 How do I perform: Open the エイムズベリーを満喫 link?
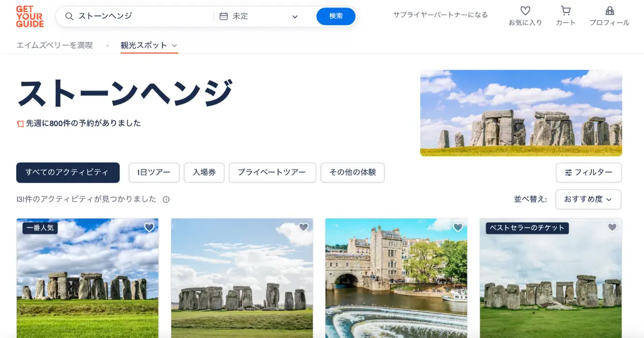pyautogui.click(x=54, y=46)
